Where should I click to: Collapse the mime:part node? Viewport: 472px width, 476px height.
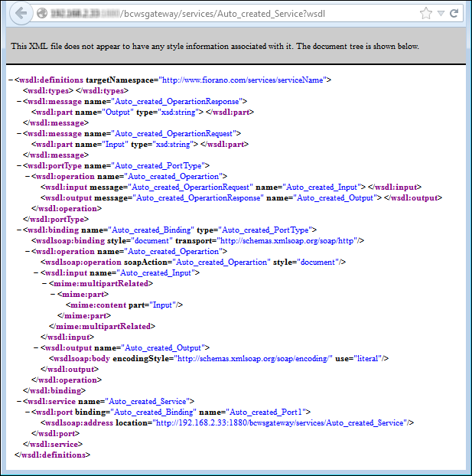(x=53, y=294)
